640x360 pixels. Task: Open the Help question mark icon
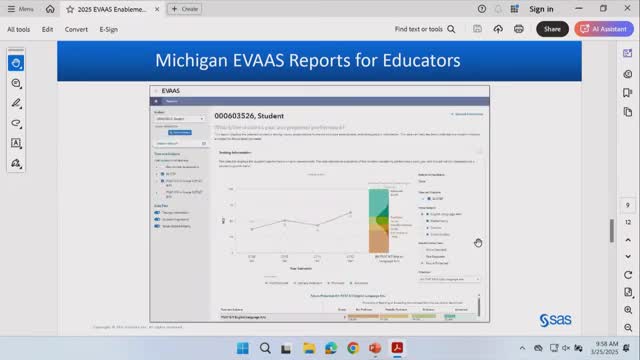(x=482, y=9)
